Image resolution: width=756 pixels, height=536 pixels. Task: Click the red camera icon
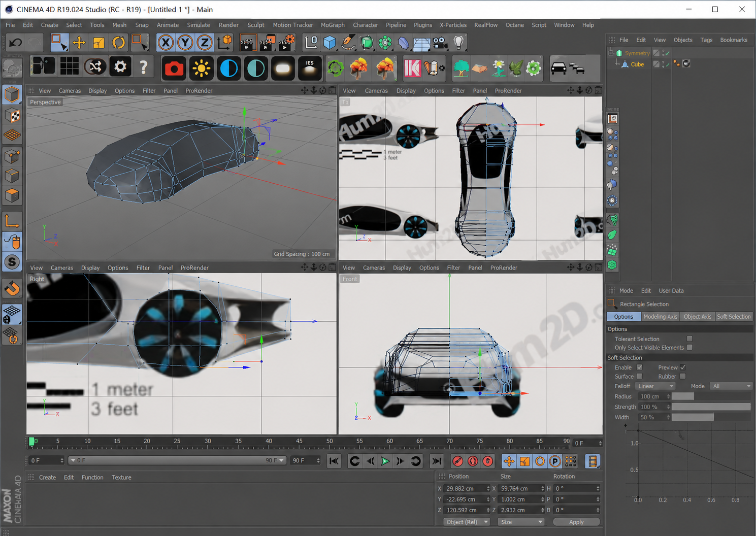[174, 68]
